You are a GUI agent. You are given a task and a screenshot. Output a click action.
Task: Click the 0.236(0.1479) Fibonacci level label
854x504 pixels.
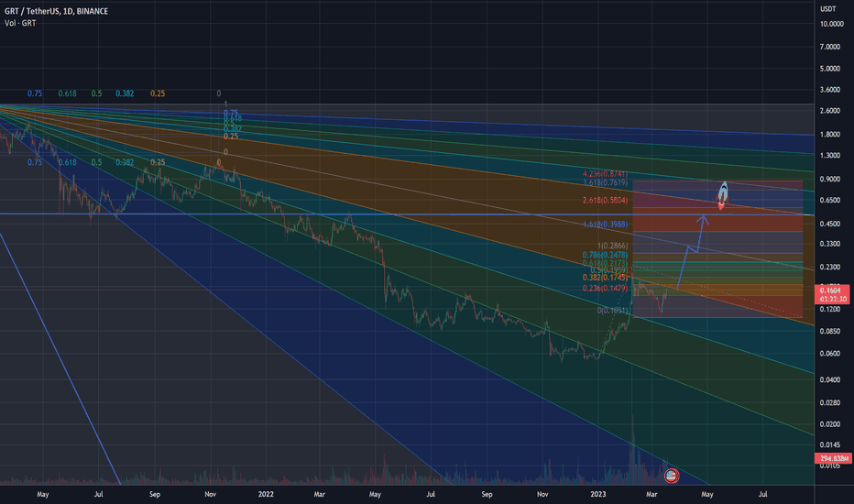[605, 289]
